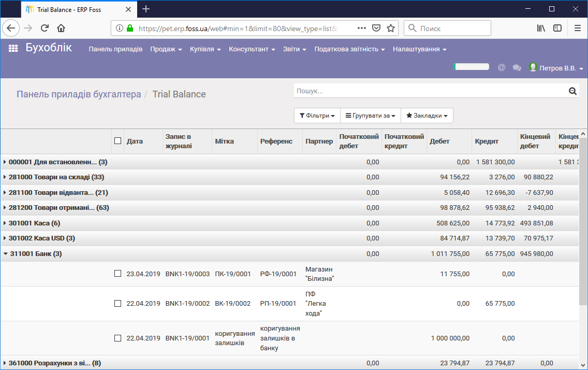Open the Податкова звітність menu

pos(349,49)
